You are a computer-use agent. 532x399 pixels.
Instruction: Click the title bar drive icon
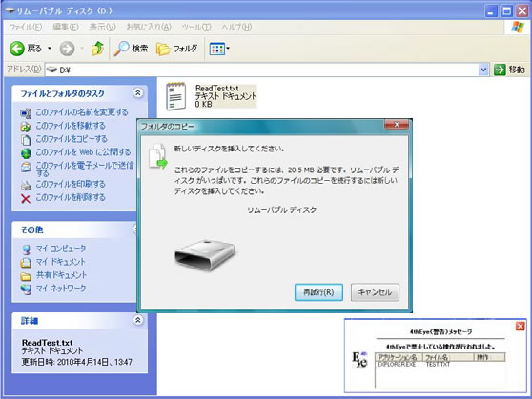click(10, 10)
